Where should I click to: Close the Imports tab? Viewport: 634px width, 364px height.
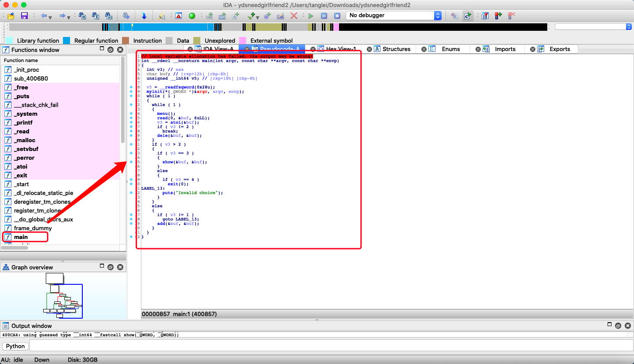coord(478,49)
